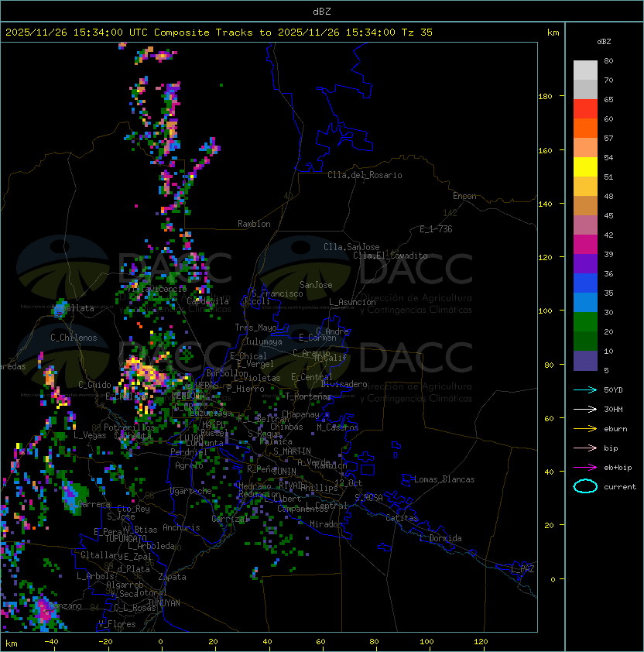Click the '50YD' legend label
Viewport: 644px width, 652px height.
pyautogui.click(x=613, y=390)
